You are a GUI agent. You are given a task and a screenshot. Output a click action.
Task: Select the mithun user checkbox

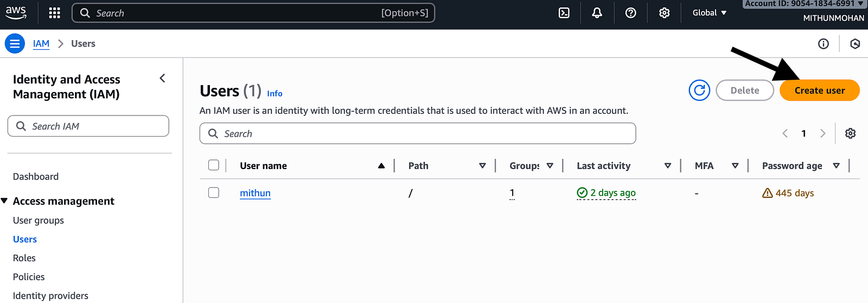214,192
